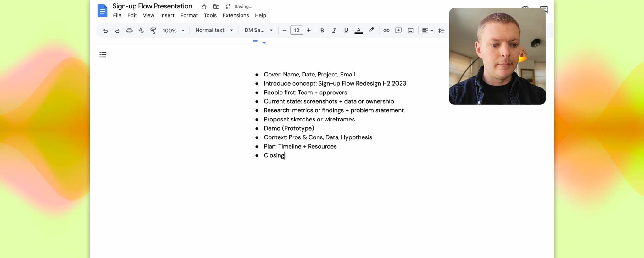The width and height of the screenshot is (644, 258).
Task: Add a comment from the toolbar
Action: [398, 31]
